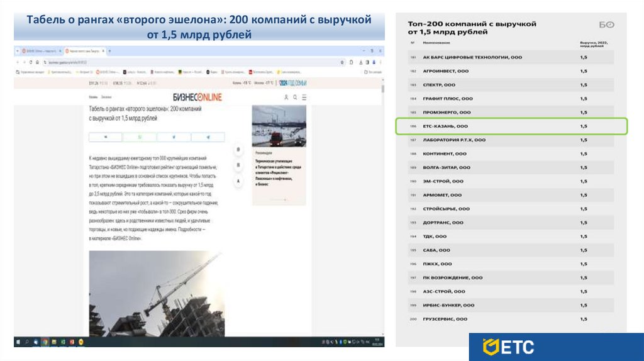
Task: Open the Windows Start menu
Action: (x=19, y=343)
